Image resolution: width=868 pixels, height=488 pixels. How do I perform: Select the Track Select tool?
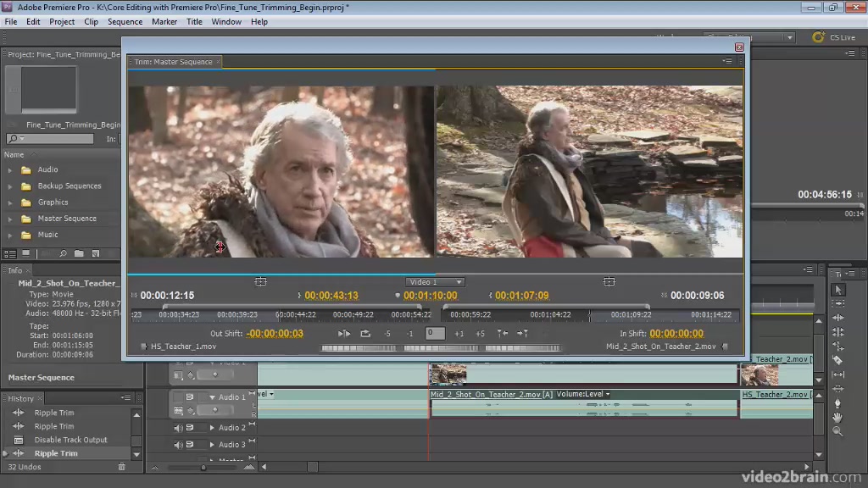coord(838,304)
